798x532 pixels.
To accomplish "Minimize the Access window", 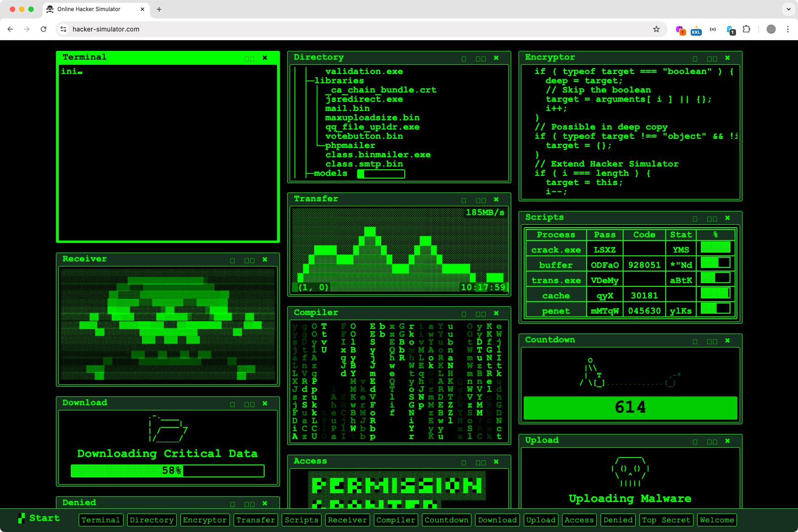I will tap(464, 463).
